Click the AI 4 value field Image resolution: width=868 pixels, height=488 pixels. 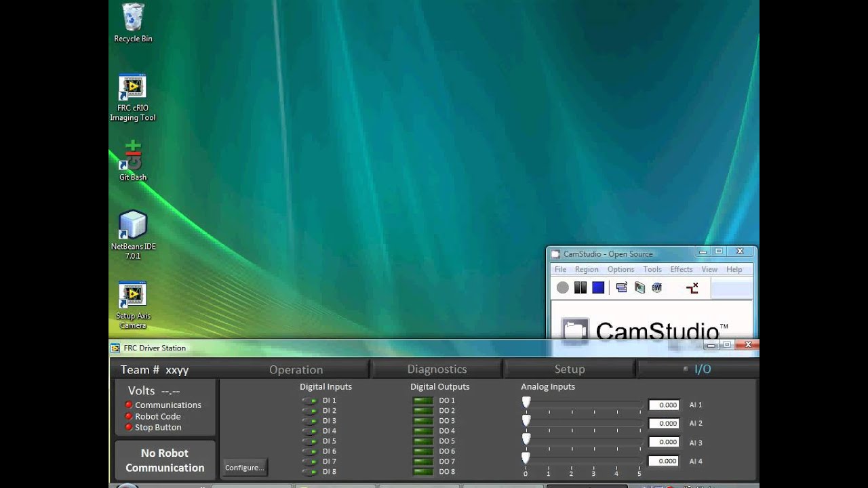click(x=664, y=461)
